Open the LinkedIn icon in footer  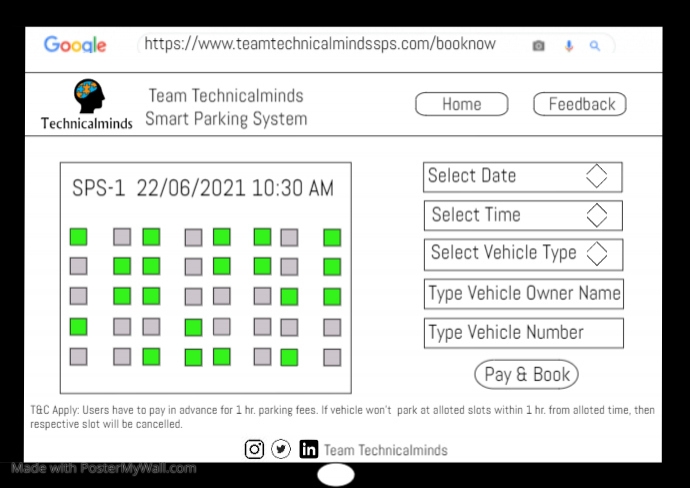click(x=309, y=450)
